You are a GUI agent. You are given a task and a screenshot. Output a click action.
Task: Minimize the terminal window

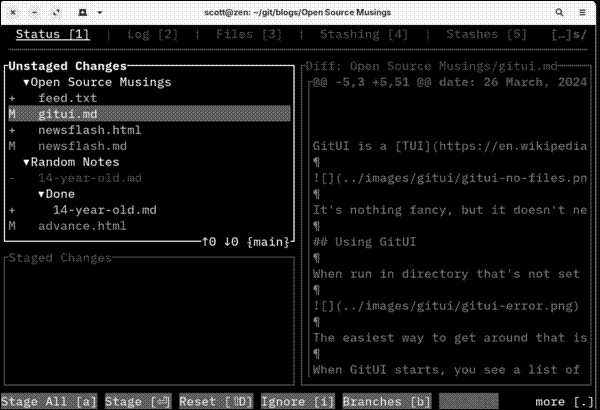(34, 12)
